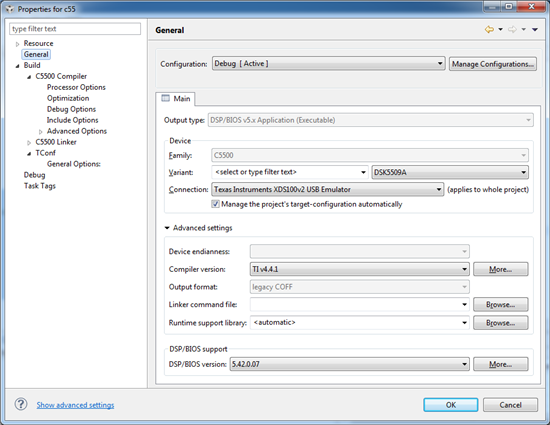
Task: Toggle automatic target-configuration management checkbox
Action: tap(215, 204)
